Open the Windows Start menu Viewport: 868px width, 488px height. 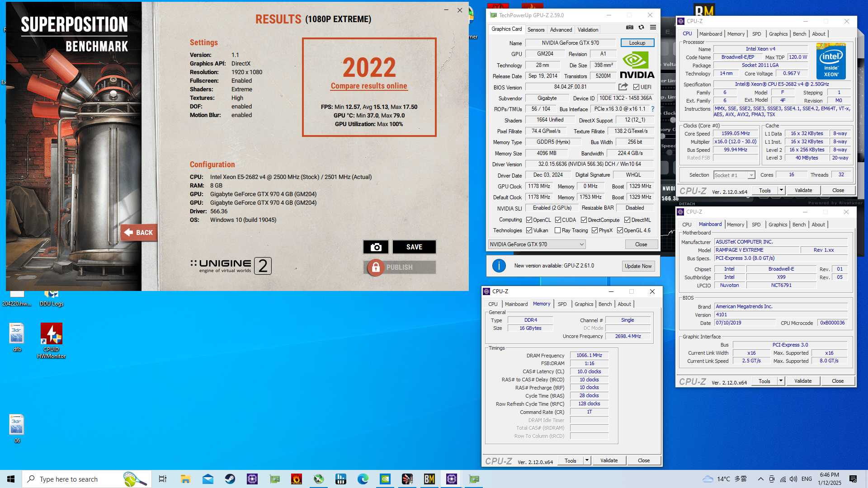point(11,479)
